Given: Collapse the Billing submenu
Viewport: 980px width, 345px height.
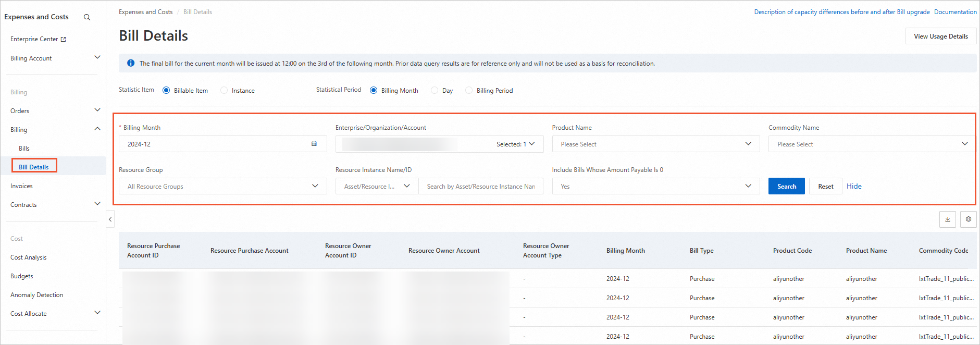Looking at the screenshot, I should tap(97, 129).
